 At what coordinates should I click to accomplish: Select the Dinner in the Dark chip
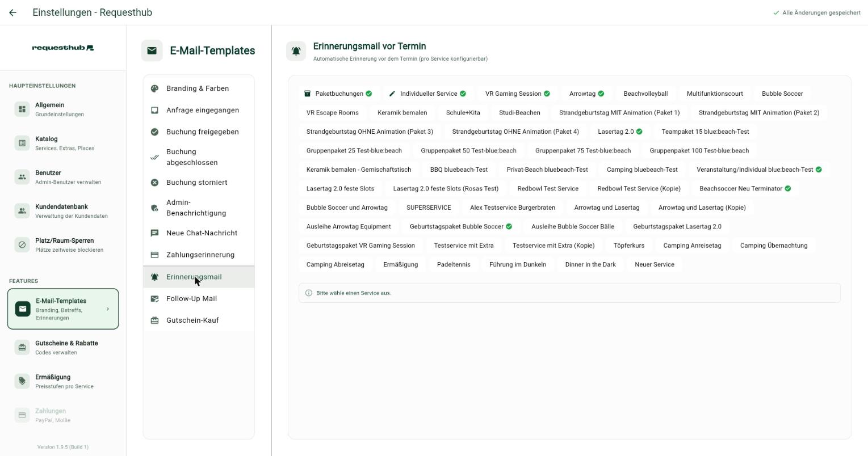point(590,264)
